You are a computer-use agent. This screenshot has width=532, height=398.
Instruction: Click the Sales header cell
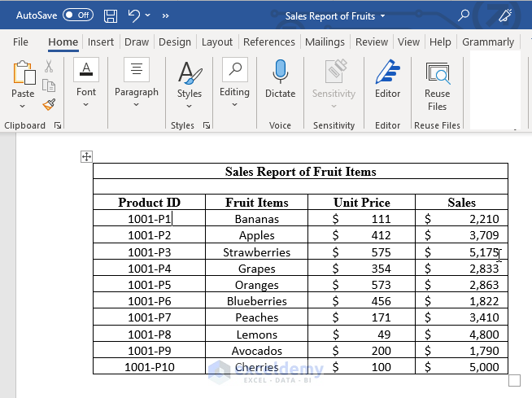click(x=462, y=202)
